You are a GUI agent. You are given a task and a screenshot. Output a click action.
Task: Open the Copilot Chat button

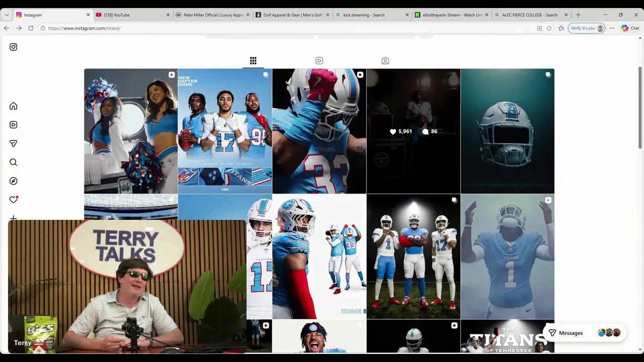coord(630,28)
